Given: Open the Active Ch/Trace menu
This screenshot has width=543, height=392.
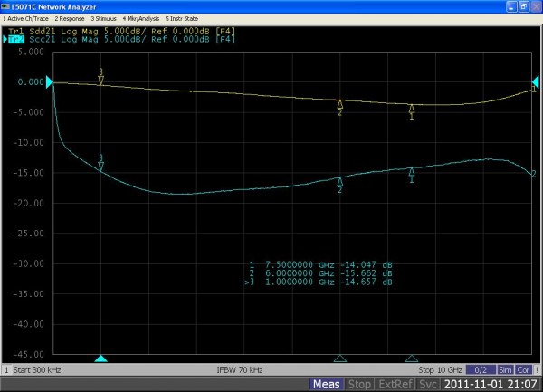Looking at the screenshot, I should tap(25, 19).
